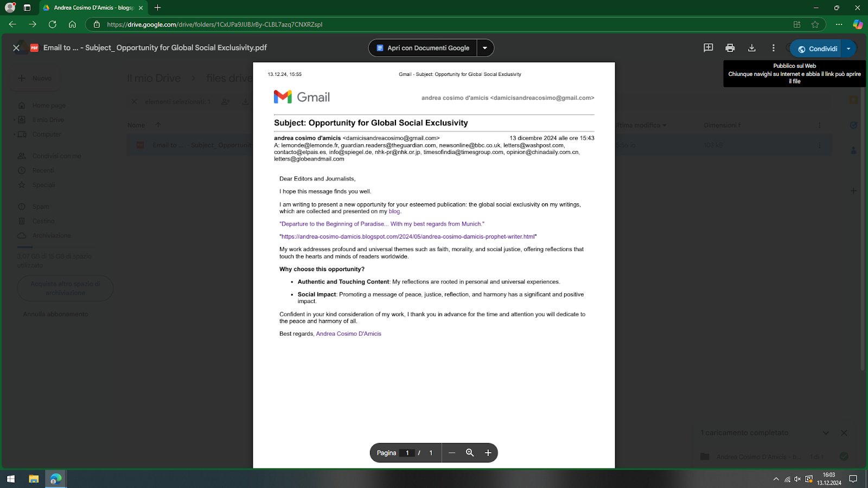Click the browser forward arrow
Viewport: 868px width, 488px height.
tap(33, 24)
